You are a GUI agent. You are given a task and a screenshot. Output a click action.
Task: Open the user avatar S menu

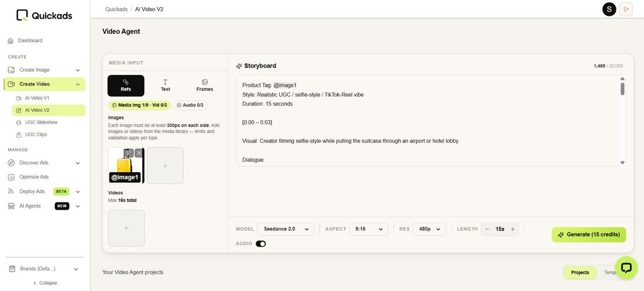coord(609,9)
